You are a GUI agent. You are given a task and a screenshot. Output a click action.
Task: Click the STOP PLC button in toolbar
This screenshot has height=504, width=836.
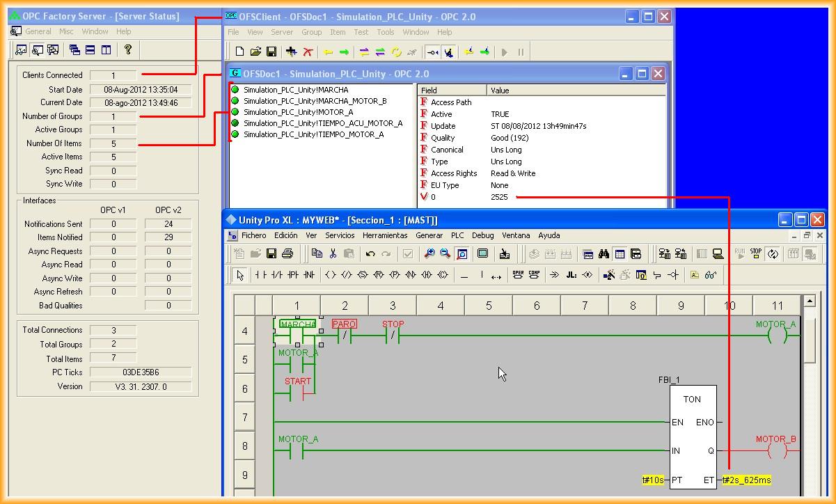tap(756, 254)
